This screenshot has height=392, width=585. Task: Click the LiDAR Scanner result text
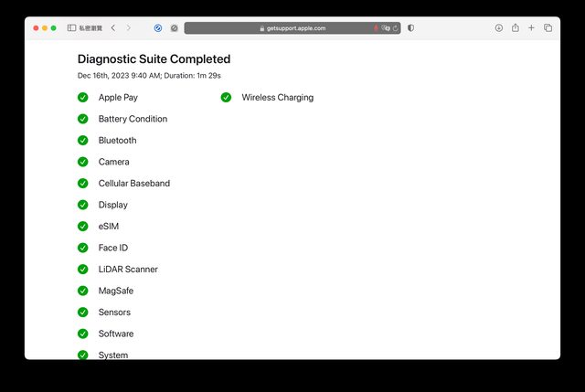tap(128, 270)
